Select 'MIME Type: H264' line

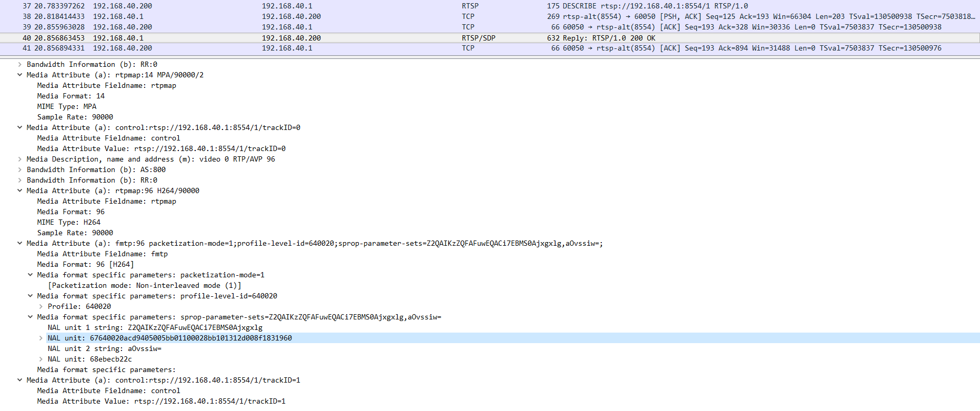click(69, 222)
